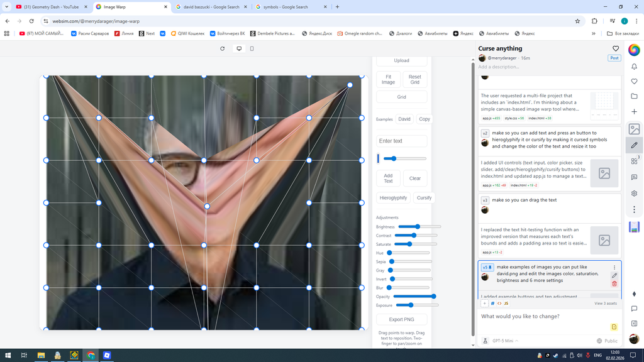The height and width of the screenshot is (362, 644).
Task: Like the project with the heart icon
Action: [616, 48]
